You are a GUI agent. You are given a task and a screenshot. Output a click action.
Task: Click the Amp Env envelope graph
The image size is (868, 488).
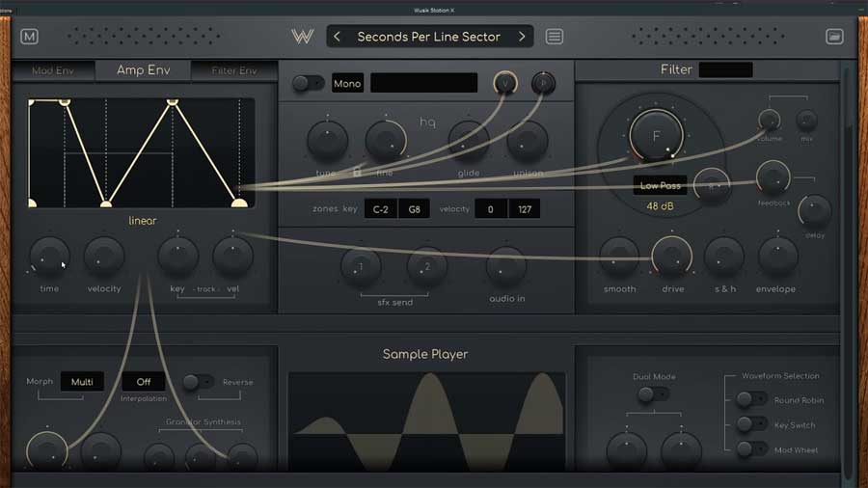(x=141, y=152)
